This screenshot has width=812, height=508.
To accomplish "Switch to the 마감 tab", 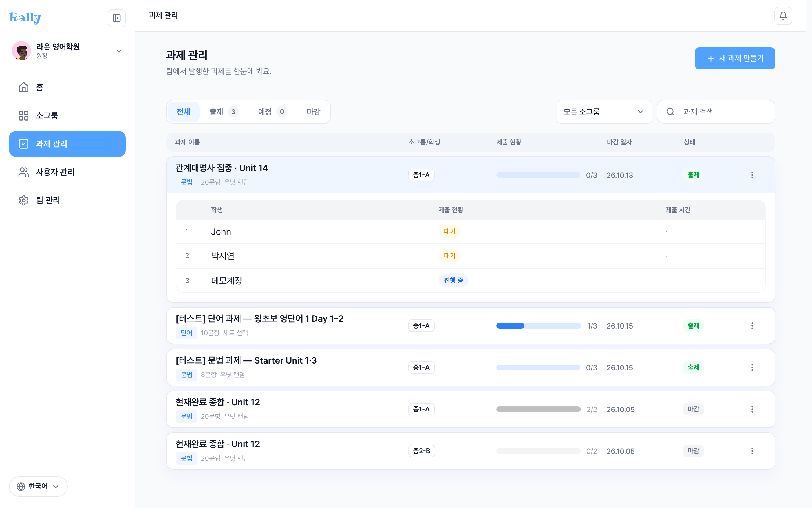I will (x=314, y=112).
